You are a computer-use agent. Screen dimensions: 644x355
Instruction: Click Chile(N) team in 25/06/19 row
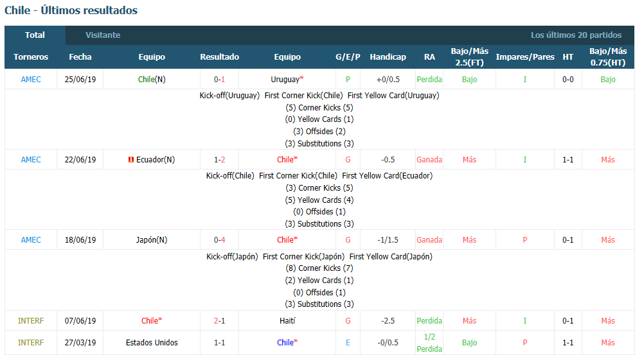click(x=152, y=79)
